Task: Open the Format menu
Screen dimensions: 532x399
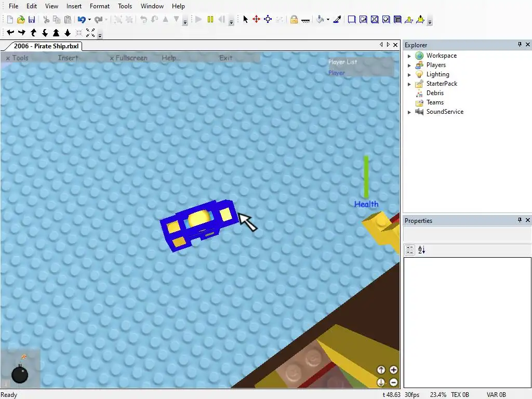Action: pos(100,6)
